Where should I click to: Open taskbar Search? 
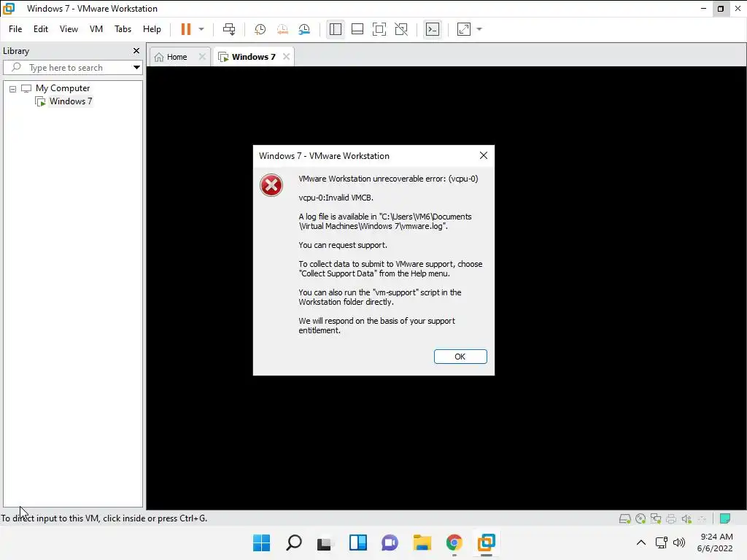tap(294, 542)
